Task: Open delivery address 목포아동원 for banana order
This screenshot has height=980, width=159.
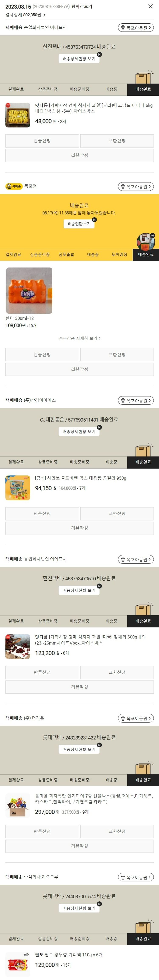Action: 136,28
